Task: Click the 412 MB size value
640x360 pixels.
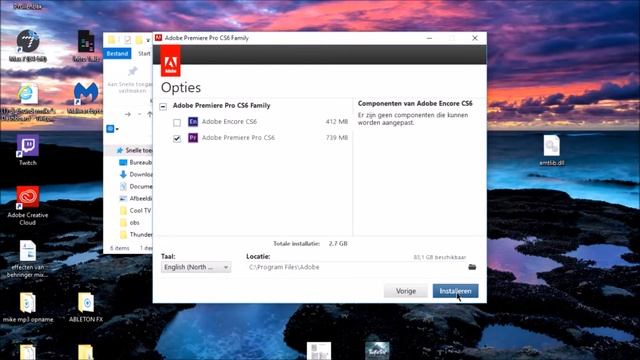Action: (337, 122)
